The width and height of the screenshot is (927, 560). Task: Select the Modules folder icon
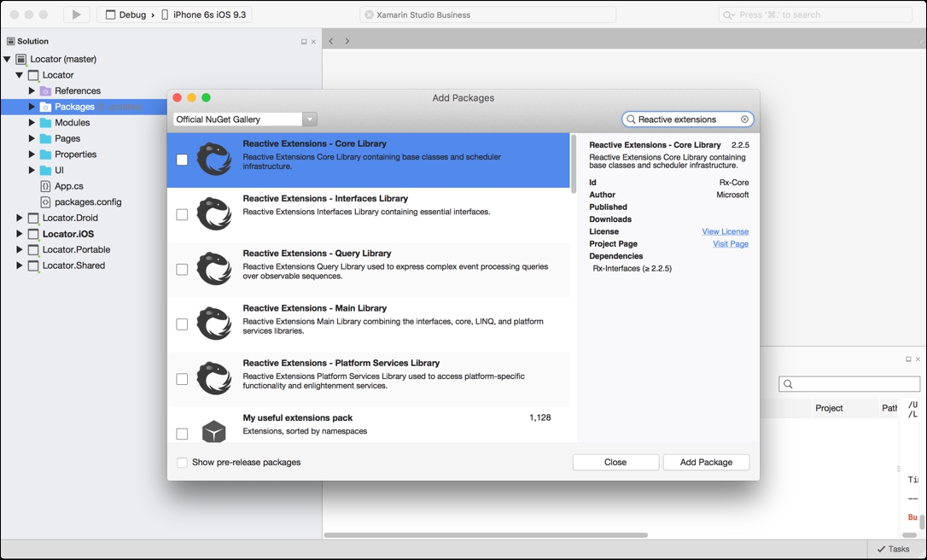[45, 123]
